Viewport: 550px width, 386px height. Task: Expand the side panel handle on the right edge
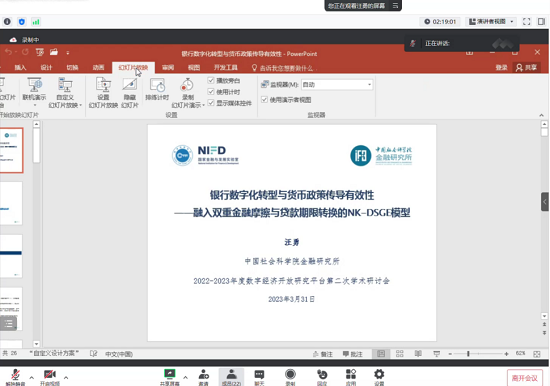545,202
